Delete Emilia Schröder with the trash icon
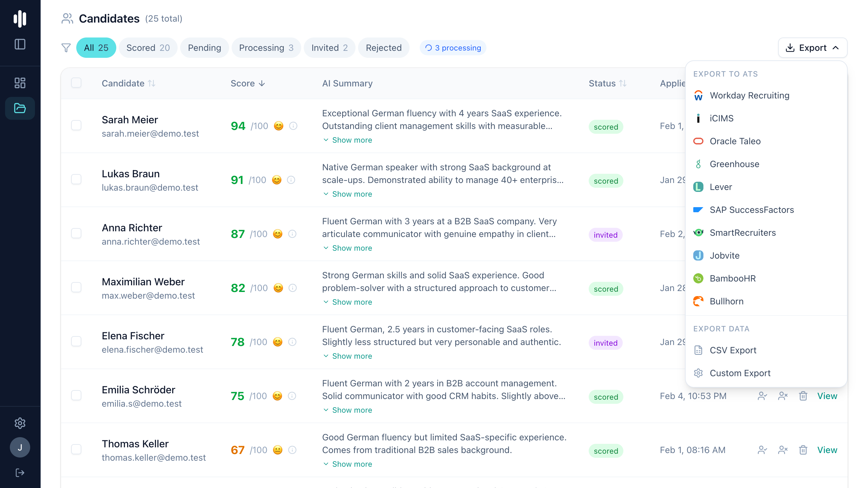 803,396
